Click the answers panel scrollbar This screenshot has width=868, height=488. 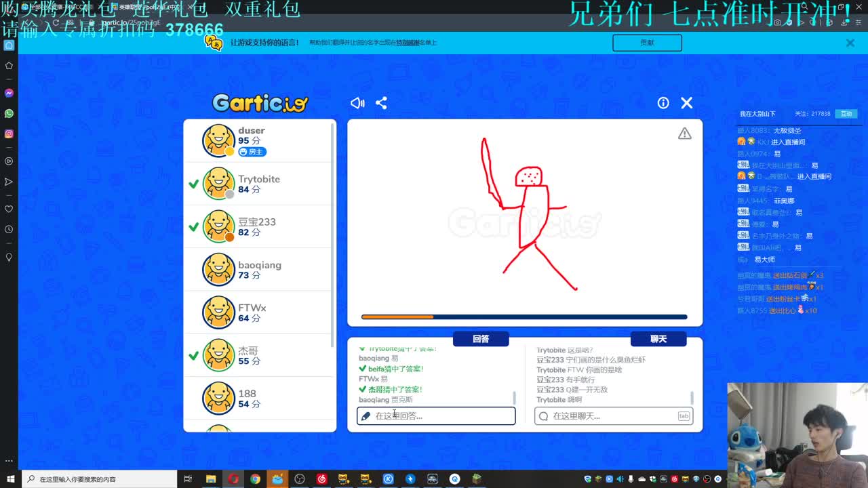(x=514, y=398)
